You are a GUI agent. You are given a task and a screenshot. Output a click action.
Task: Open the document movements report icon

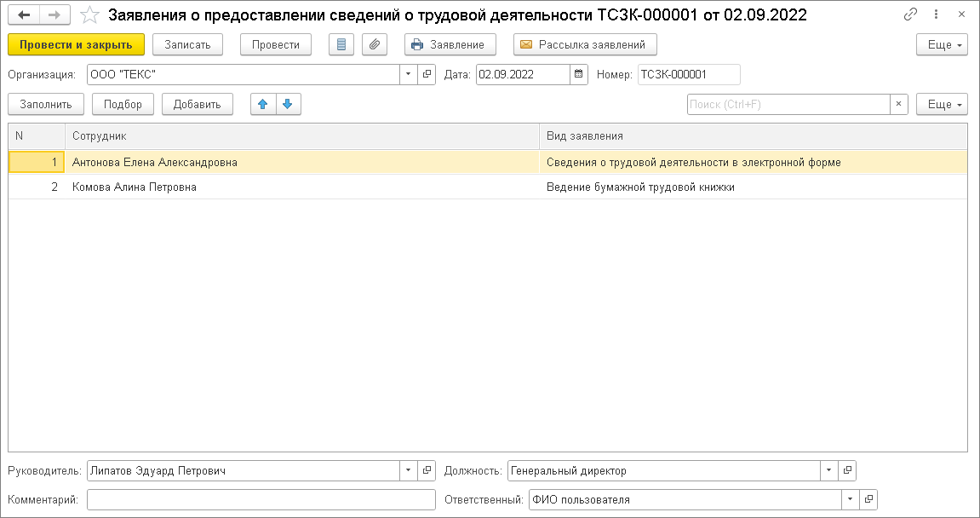[341, 44]
